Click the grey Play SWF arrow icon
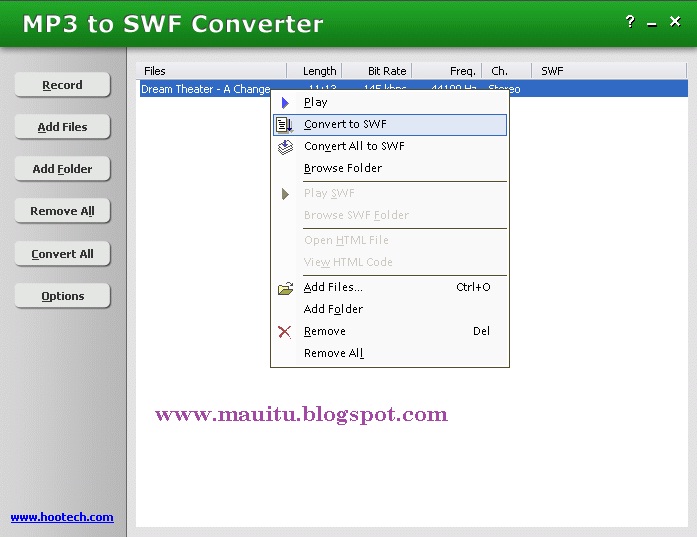 (285, 194)
